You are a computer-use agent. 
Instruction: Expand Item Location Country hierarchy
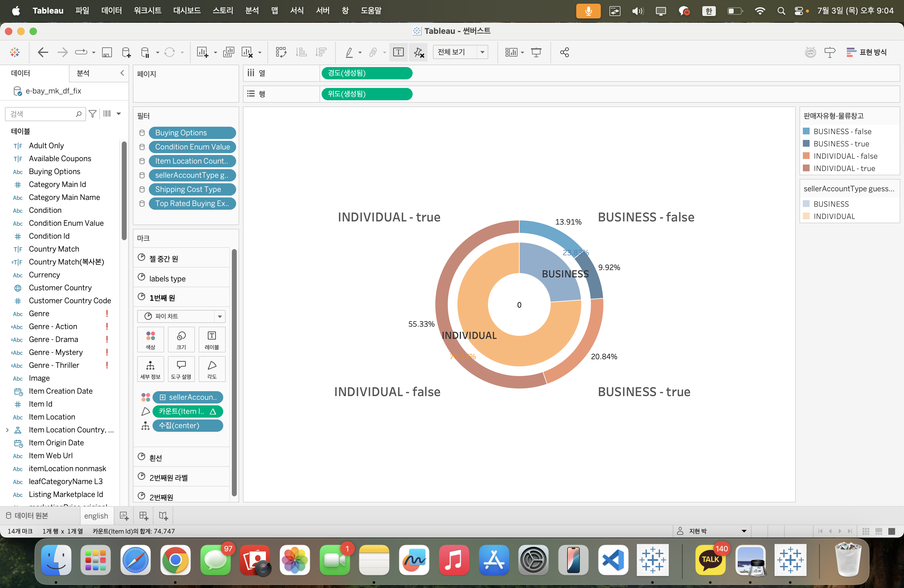pyautogui.click(x=7, y=430)
